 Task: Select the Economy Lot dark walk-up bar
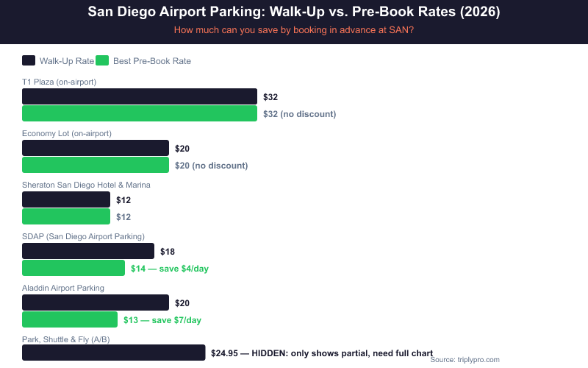(96, 148)
